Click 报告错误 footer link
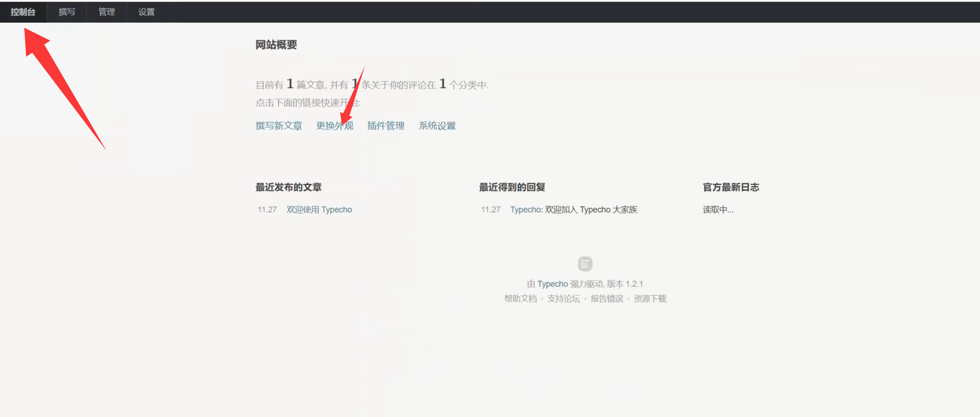 tap(606, 299)
